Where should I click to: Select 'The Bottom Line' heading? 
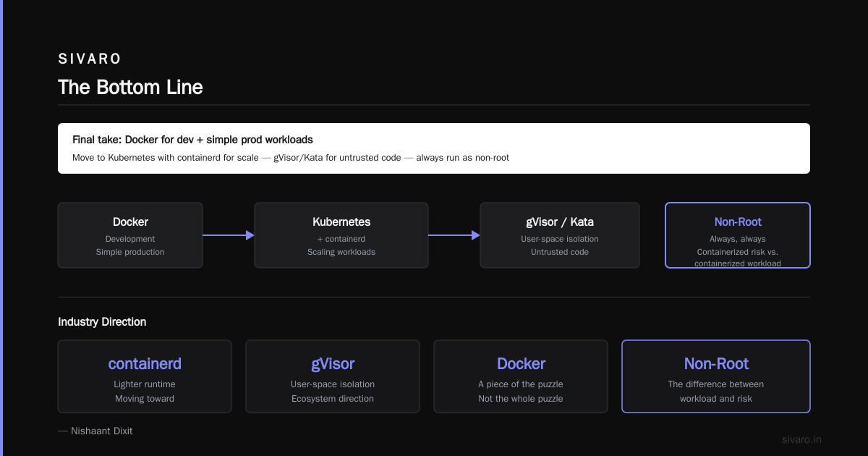[x=130, y=88]
